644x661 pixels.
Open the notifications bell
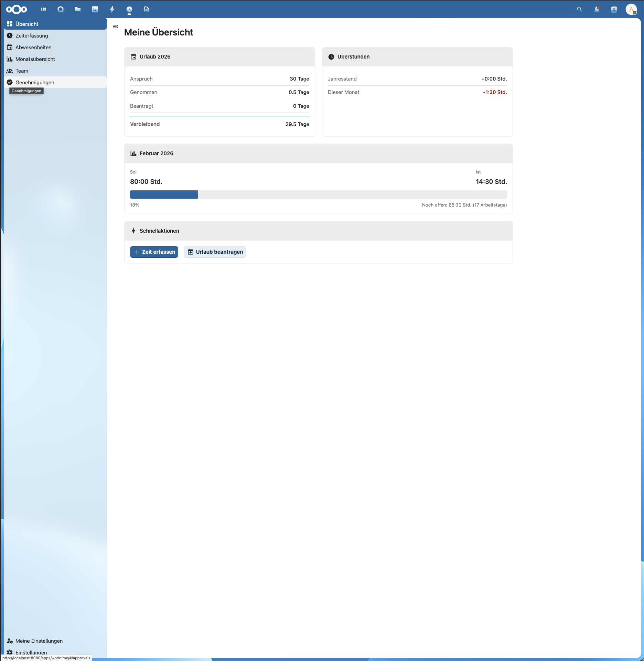(597, 9)
